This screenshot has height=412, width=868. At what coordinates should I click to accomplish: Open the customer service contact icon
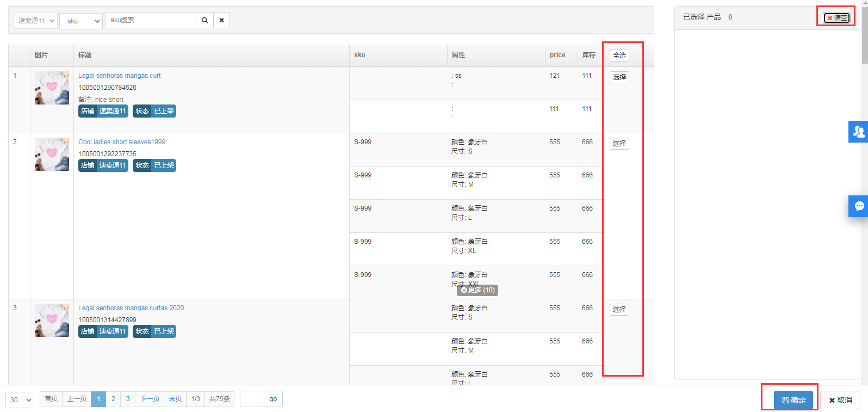[859, 132]
